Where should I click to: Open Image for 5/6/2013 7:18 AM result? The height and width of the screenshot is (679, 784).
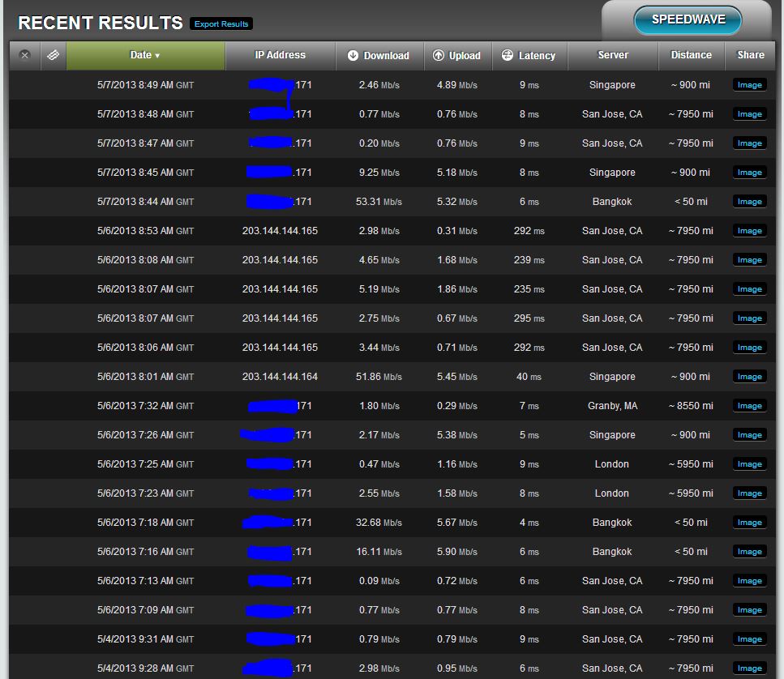pyautogui.click(x=749, y=523)
